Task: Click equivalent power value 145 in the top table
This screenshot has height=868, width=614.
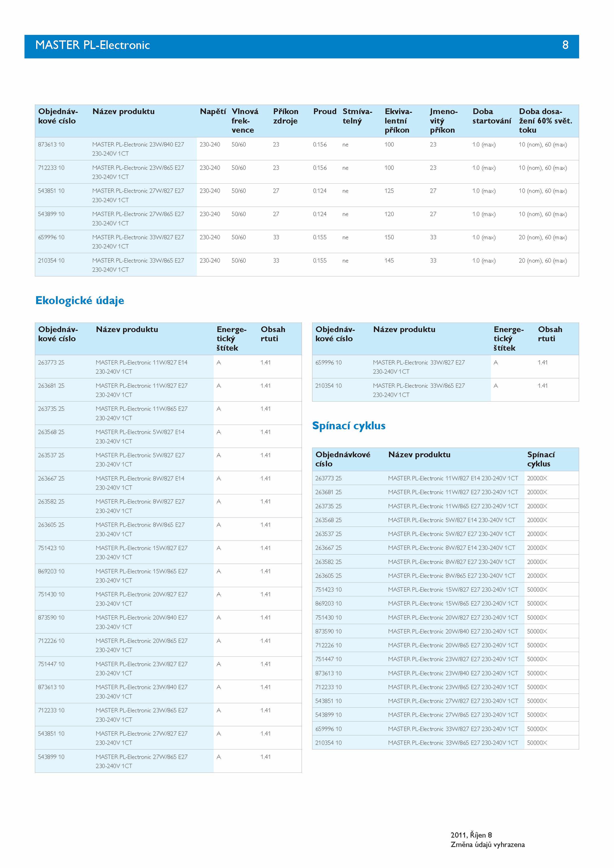Action: coord(389,261)
